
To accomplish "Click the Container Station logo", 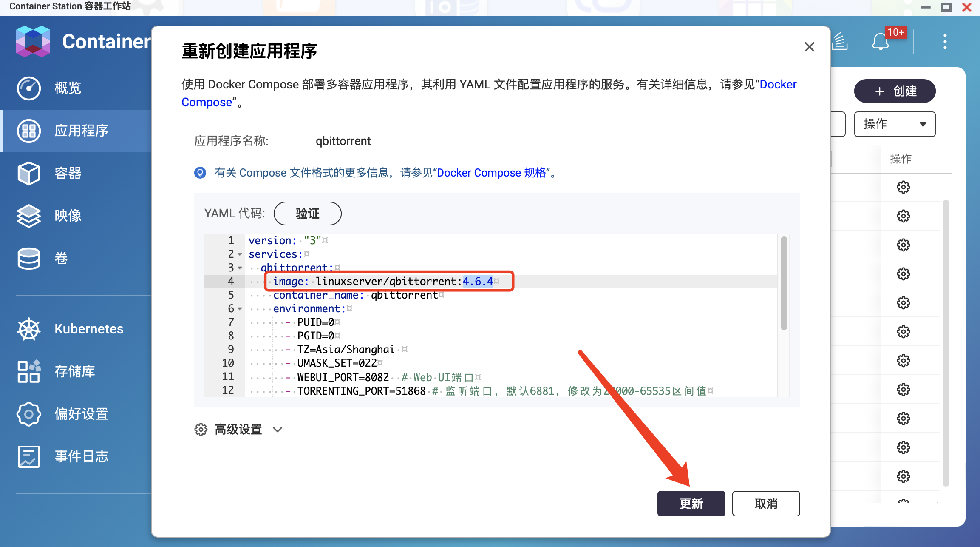I will pos(33,41).
